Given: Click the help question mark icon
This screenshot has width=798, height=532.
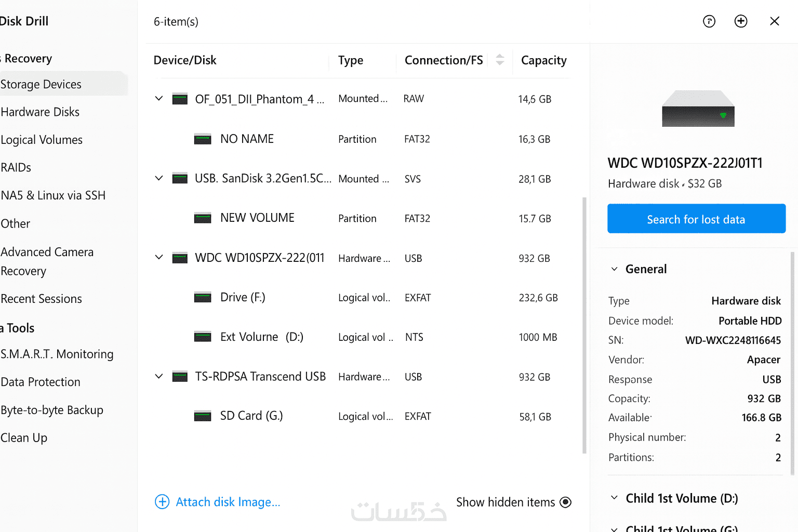Looking at the screenshot, I should click(709, 21).
